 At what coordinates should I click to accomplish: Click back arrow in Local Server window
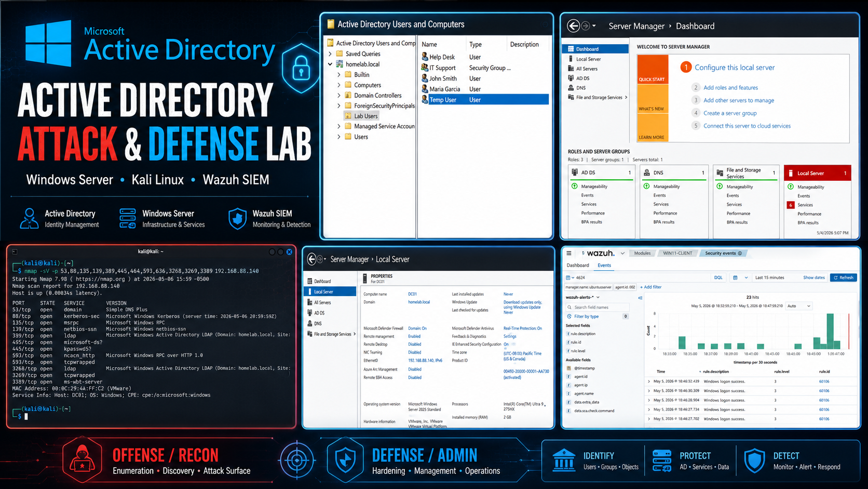click(x=311, y=259)
